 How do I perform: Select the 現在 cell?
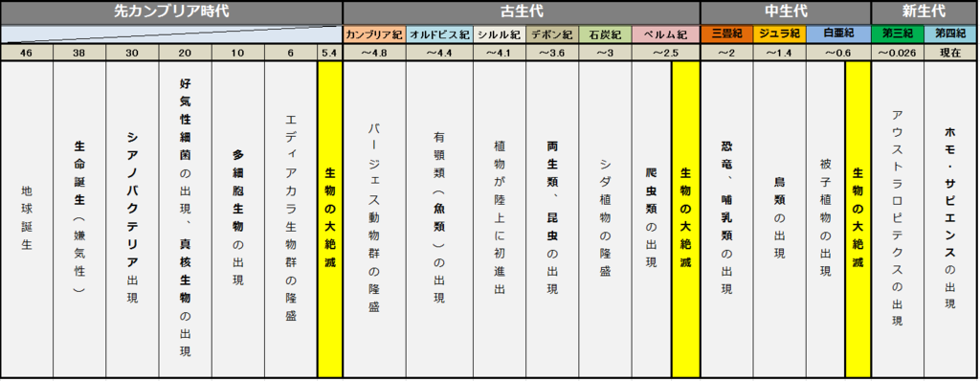coord(951,53)
